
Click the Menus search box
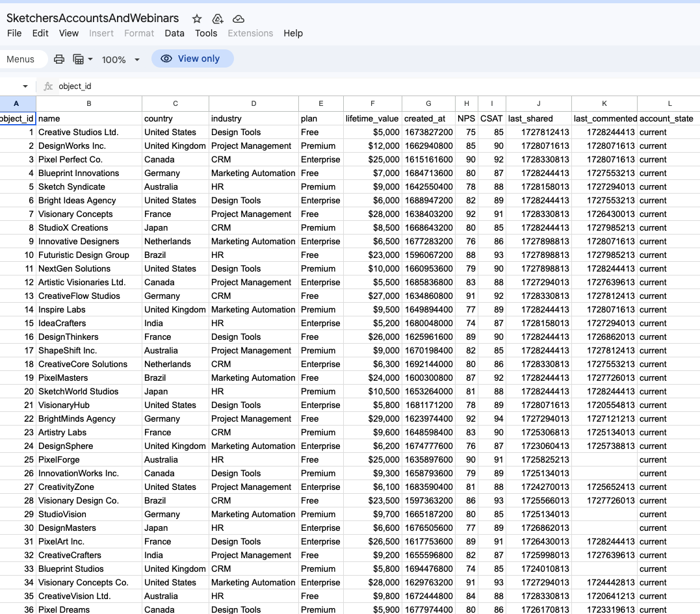(x=22, y=59)
